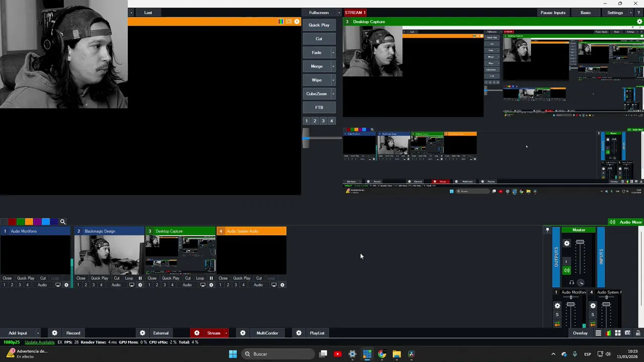Start the Stream button
This screenshot has width=644, height=362.
click(x=214, y=333)
